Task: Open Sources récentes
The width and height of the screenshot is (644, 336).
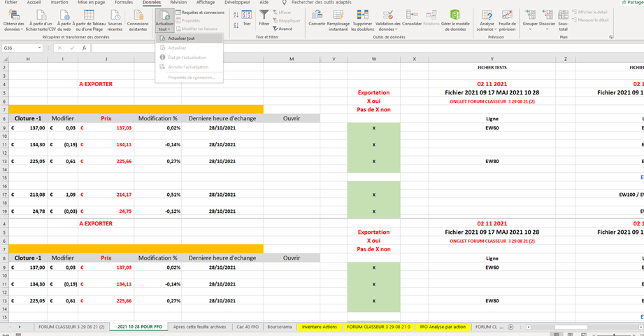Action: click(x=115, y=15)
